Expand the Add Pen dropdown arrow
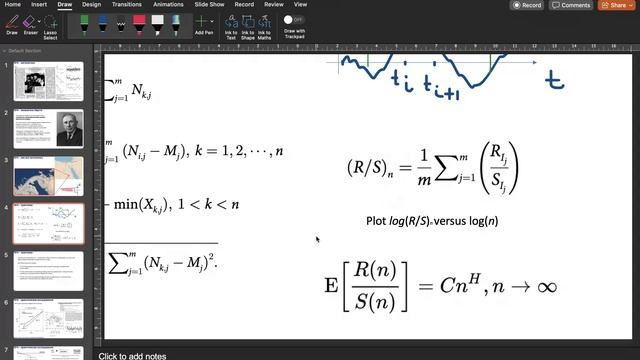 click(x=212, y=21)
